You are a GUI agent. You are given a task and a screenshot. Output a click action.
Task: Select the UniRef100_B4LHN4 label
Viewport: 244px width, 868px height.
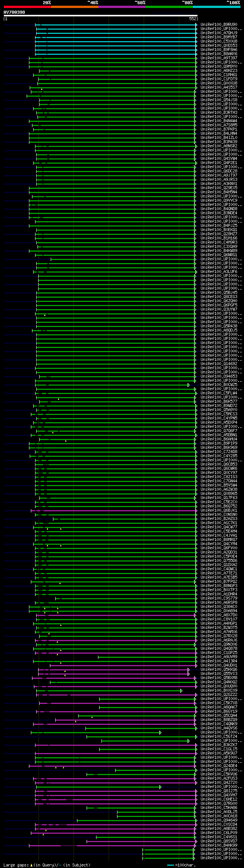[219, 134]
